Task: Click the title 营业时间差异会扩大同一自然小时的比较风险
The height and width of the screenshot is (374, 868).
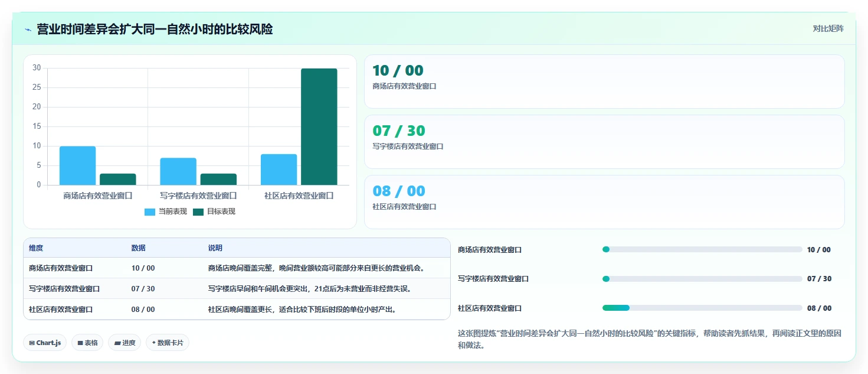Action: point(155,29)
